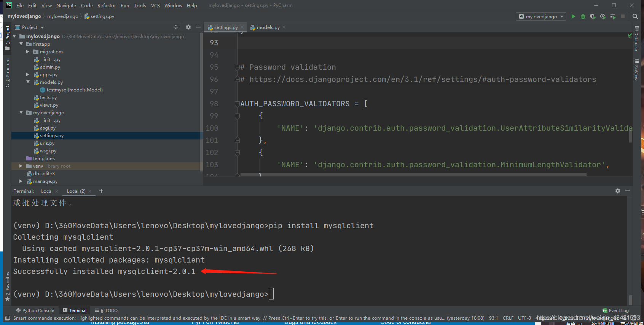Open the Database side tool window
The width and height of the screenshot is (644, 325).
636,38
